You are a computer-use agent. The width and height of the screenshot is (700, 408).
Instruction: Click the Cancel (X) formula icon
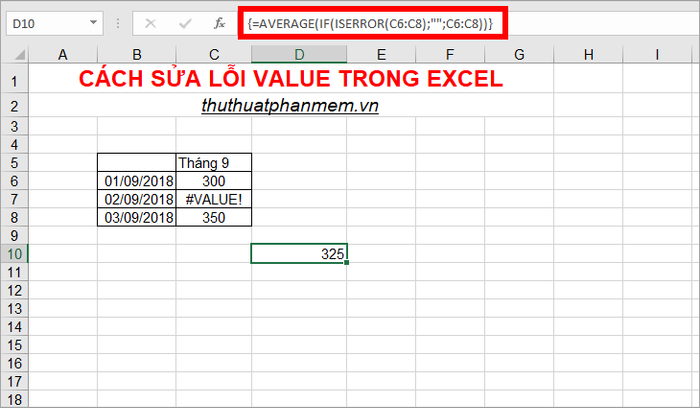tap(150, 23)
